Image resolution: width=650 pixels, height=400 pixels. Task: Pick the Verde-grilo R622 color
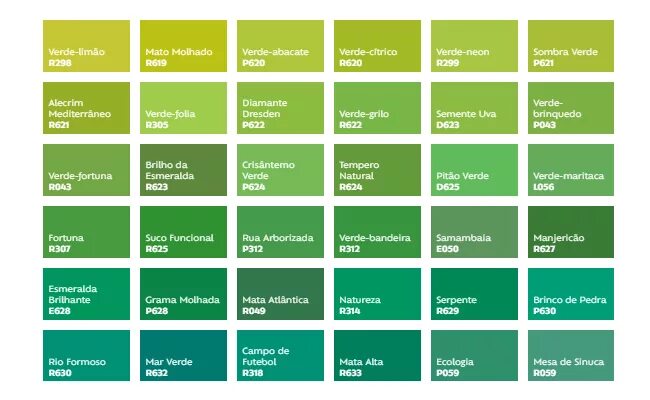[377, 108]
